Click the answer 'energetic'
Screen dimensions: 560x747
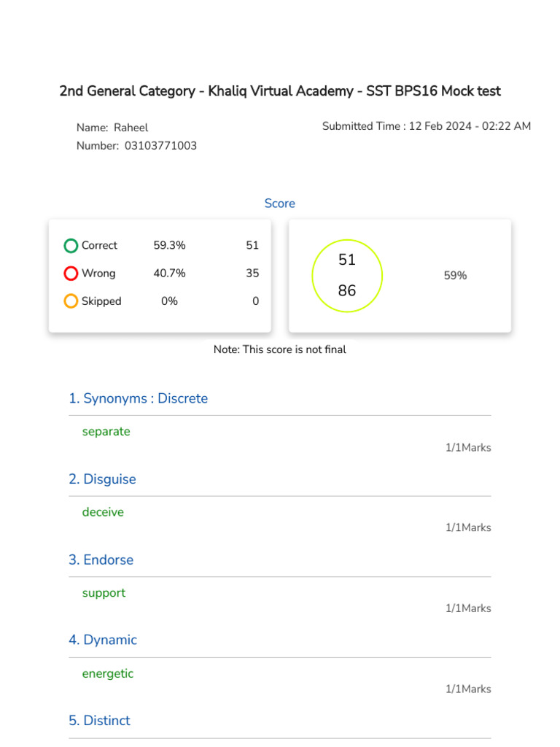[108, 673]
